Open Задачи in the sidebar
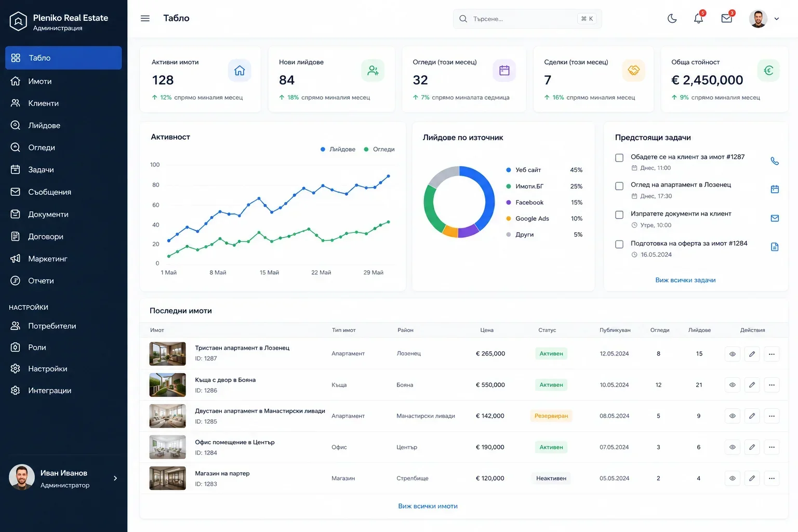The height and width of the screenshot is (532, 798). (x=63, y=170)
